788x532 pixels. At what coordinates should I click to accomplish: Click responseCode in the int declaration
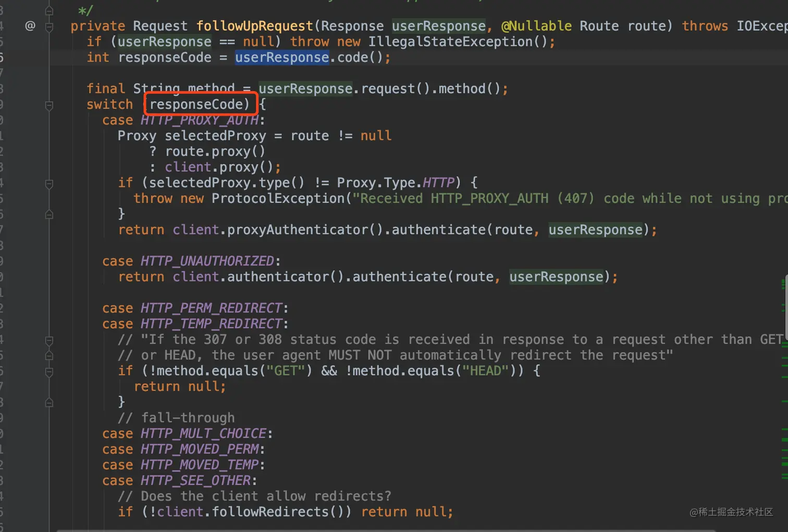[x=165, y=57]
